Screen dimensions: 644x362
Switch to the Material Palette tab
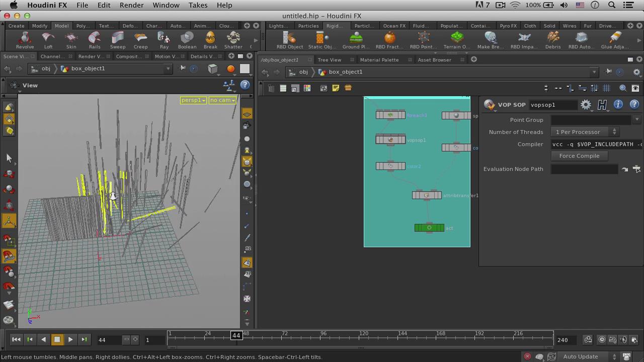point(379,59)
